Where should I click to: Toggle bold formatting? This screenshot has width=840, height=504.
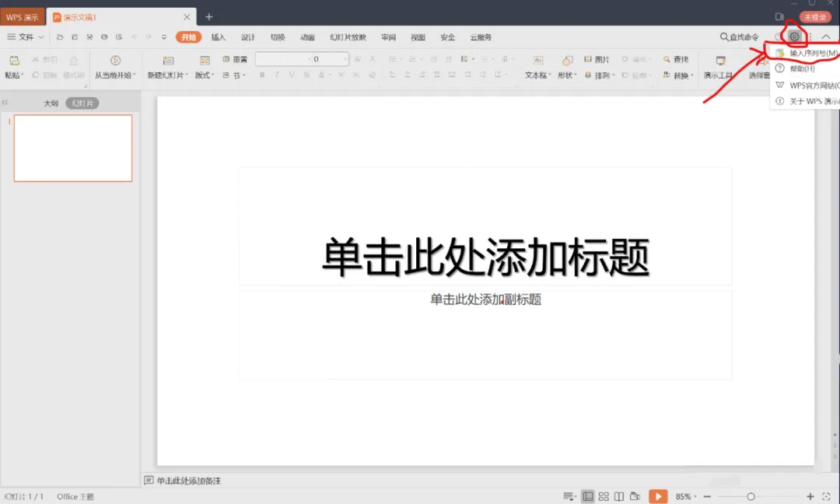point(262,75)
